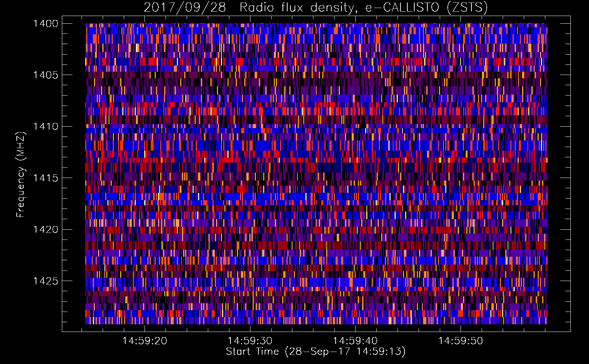This screenshot has width=589, height=364.
Task: Click the frequency tick label "1410"
Action: click(x=46, y=127)
